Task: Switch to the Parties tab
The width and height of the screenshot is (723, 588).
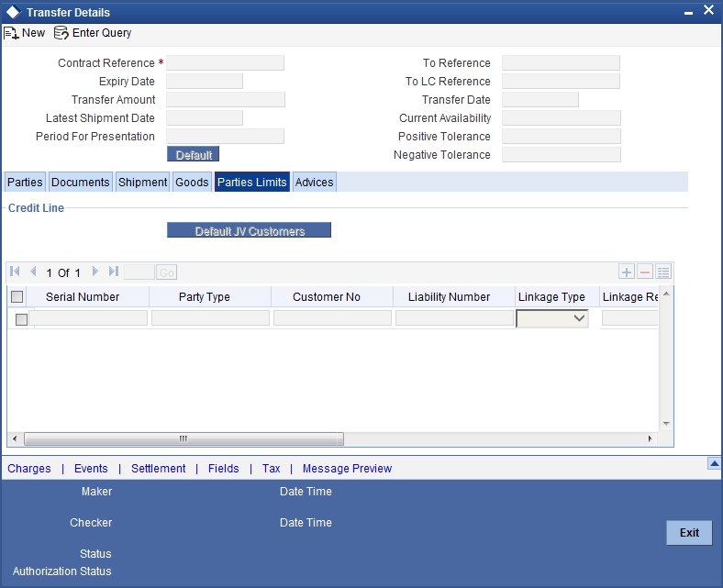Action: [x=25, y=183]
